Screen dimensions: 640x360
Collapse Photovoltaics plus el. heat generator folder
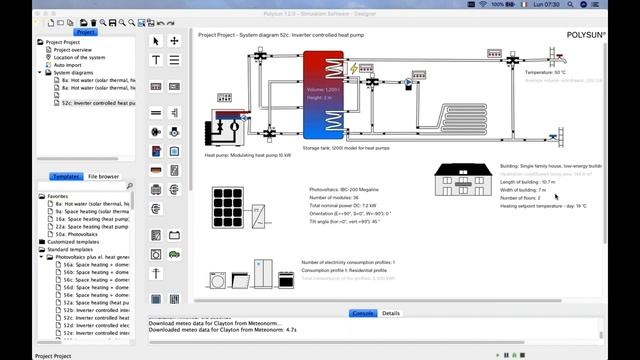(42, 257)
